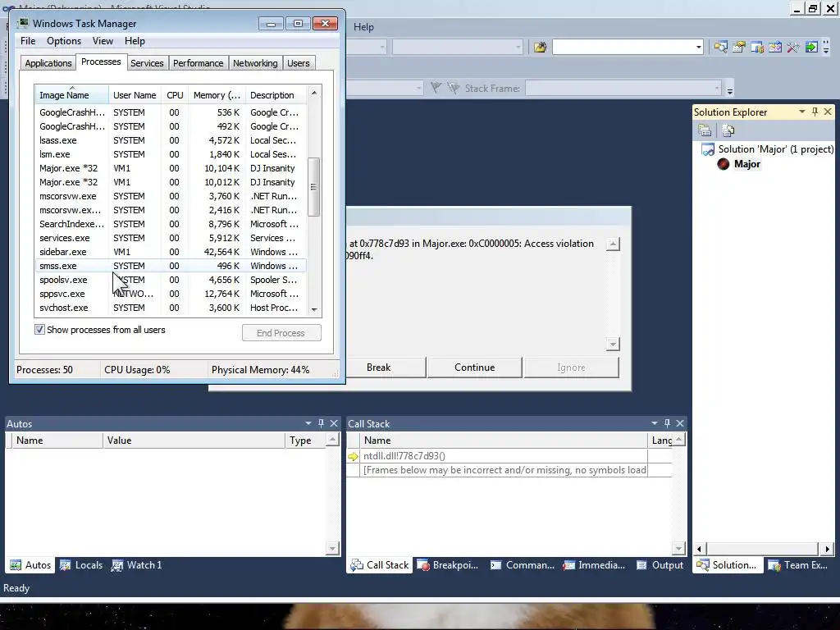Switch to the Locals tab

81,564
